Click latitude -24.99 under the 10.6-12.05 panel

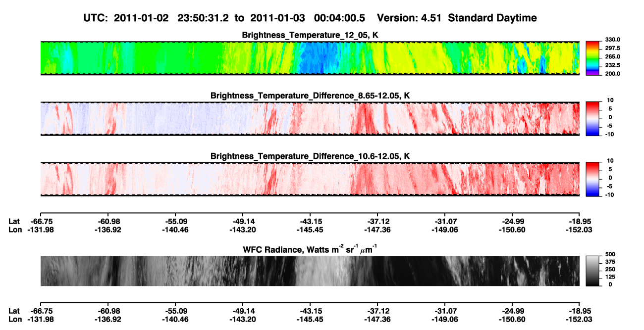(x=512, y=221)
